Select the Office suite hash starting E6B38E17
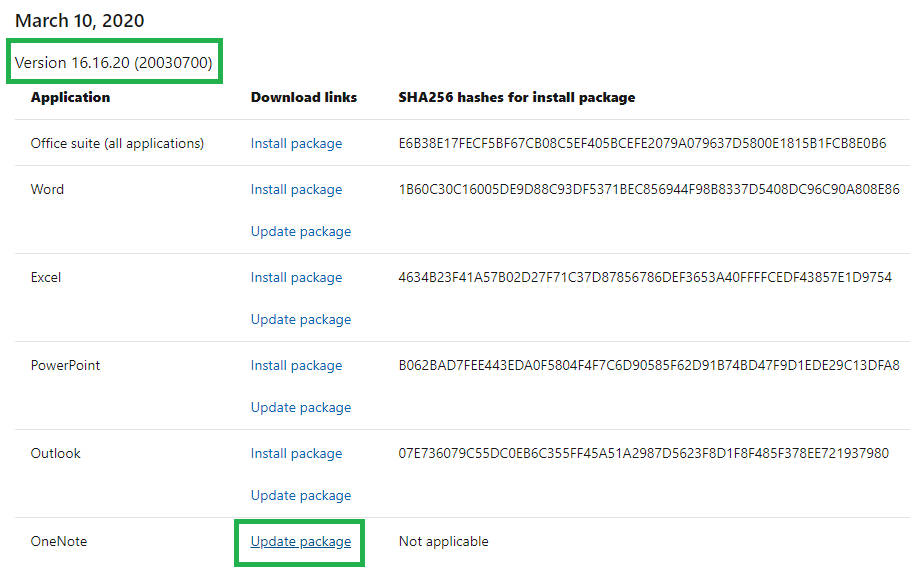The height and width of the screenshot is (568, 910). tap(642, 143)
